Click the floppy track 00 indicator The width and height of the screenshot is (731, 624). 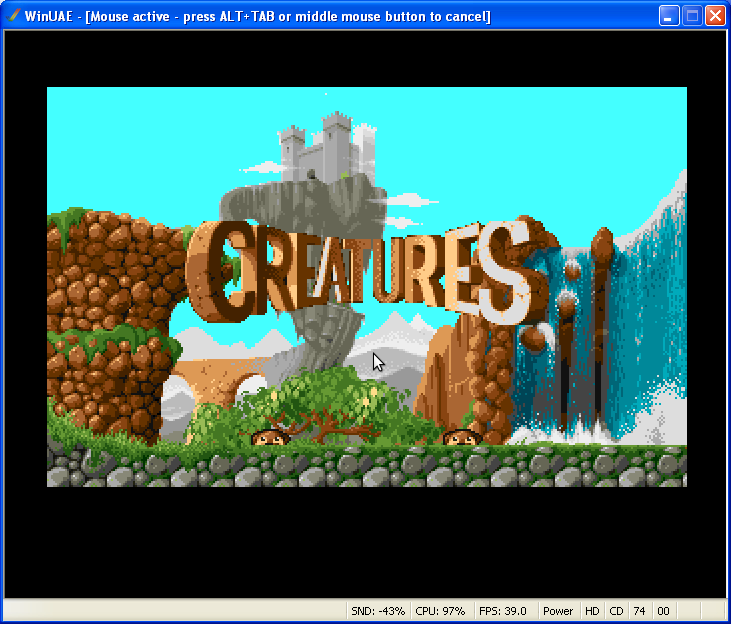tap(663, 611)
